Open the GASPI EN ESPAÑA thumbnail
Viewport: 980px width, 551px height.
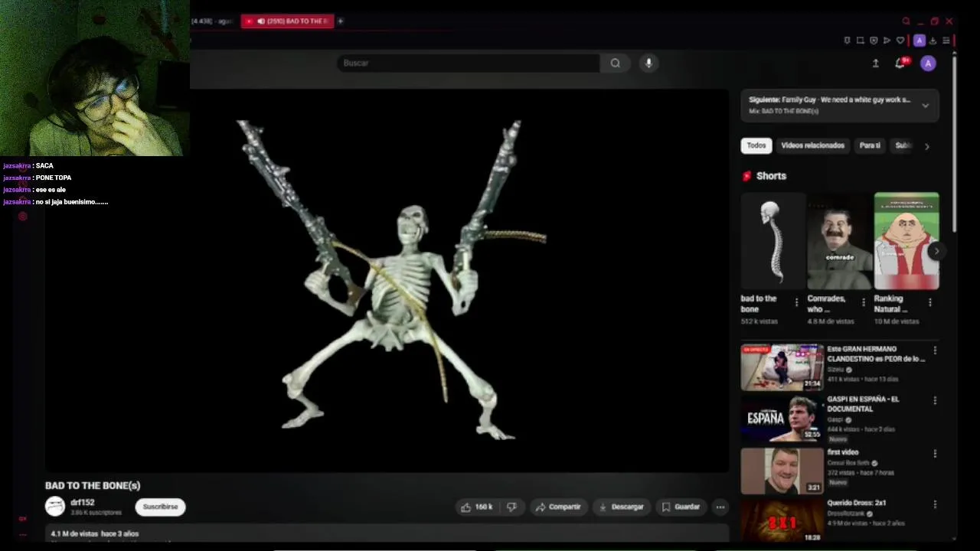pos(782,418)
